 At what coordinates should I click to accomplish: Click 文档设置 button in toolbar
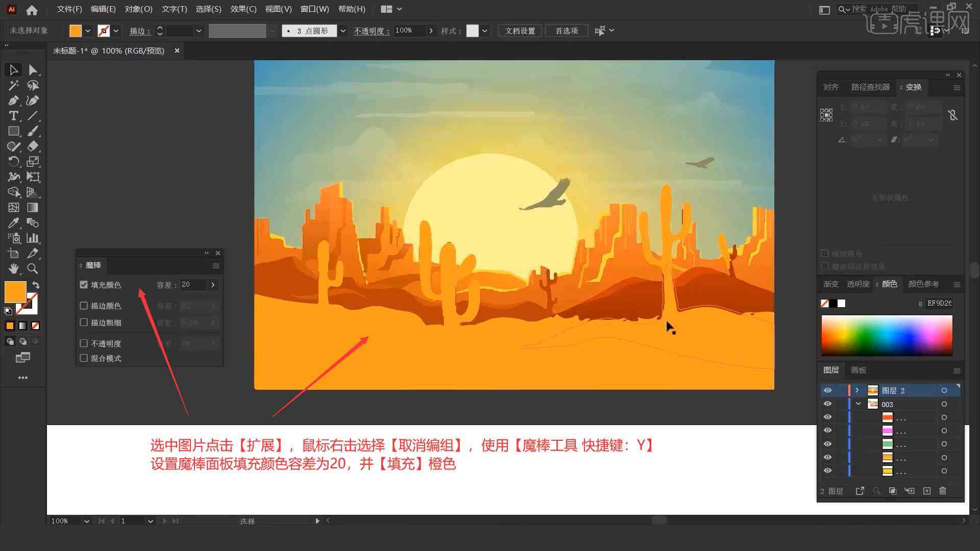click(523, 30)
